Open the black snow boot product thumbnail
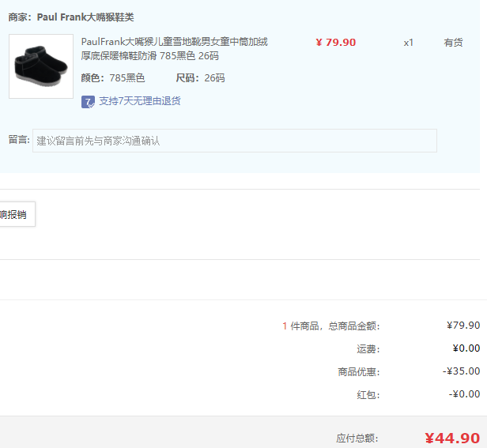 pyautogui.click(x=41, y=66)
